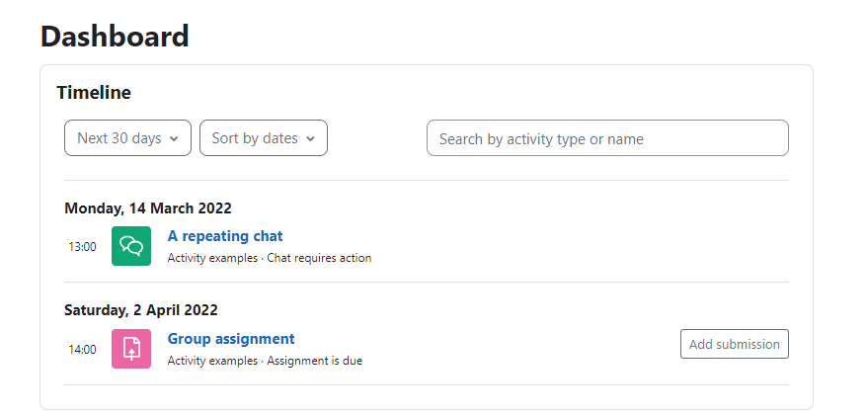868x415 pixels.
Task: Click the Timeline block title
Action: pos(94,93)
